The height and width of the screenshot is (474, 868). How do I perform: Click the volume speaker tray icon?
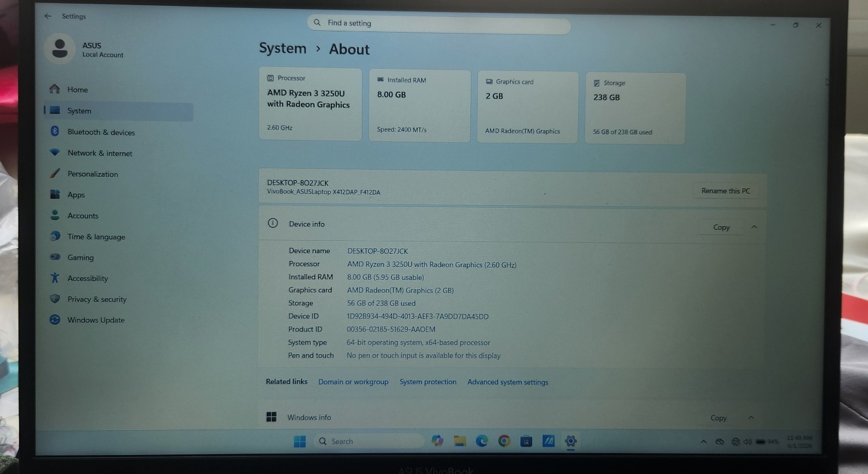[748, 441]
